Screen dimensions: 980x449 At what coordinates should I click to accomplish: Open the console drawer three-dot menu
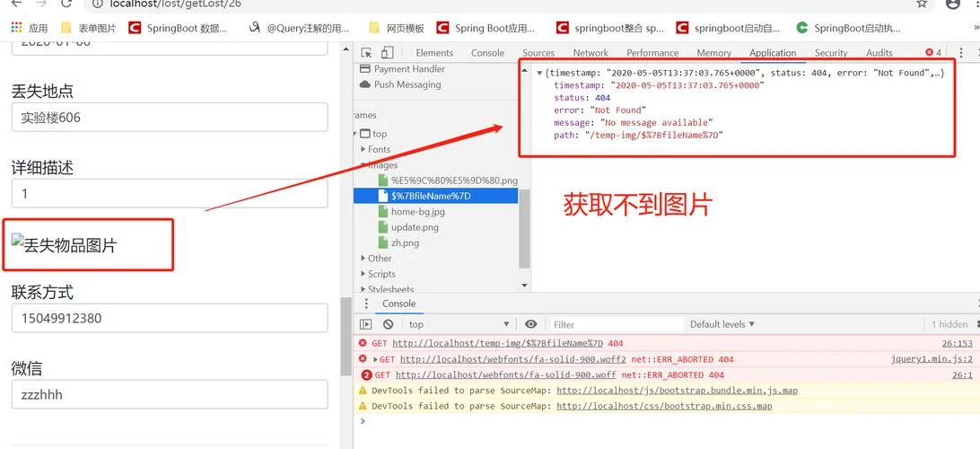click(x=367, y=304)
